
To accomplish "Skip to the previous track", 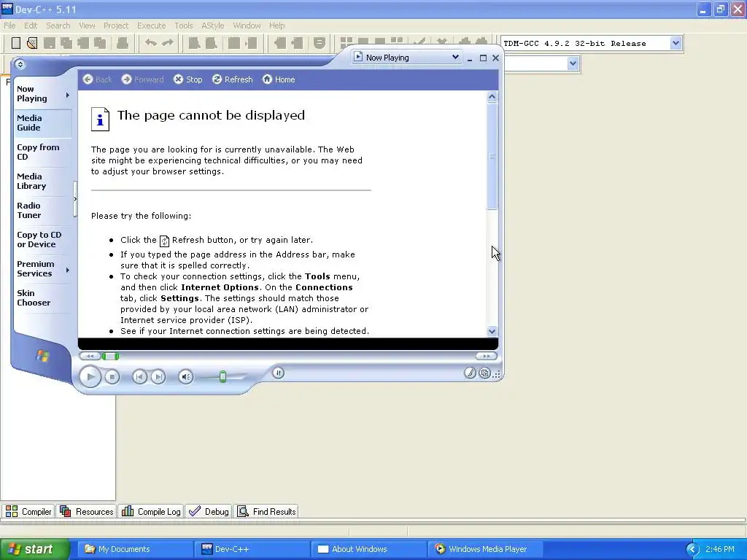I will pyautogui.click(x=139, y=377).
